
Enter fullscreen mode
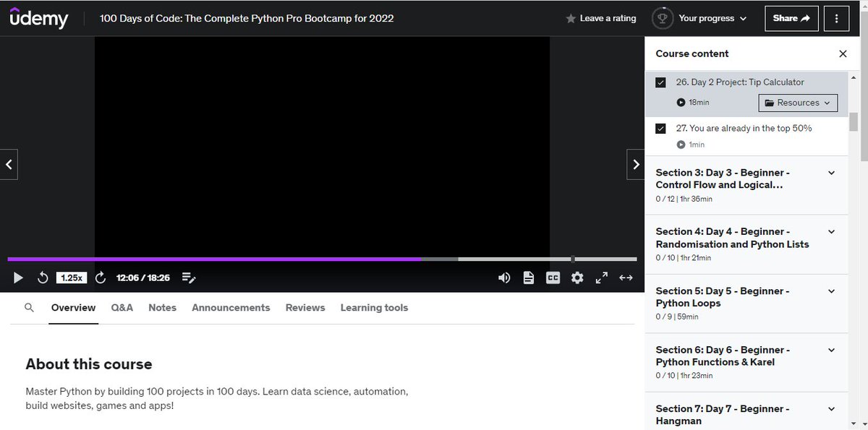click(601, 278)
